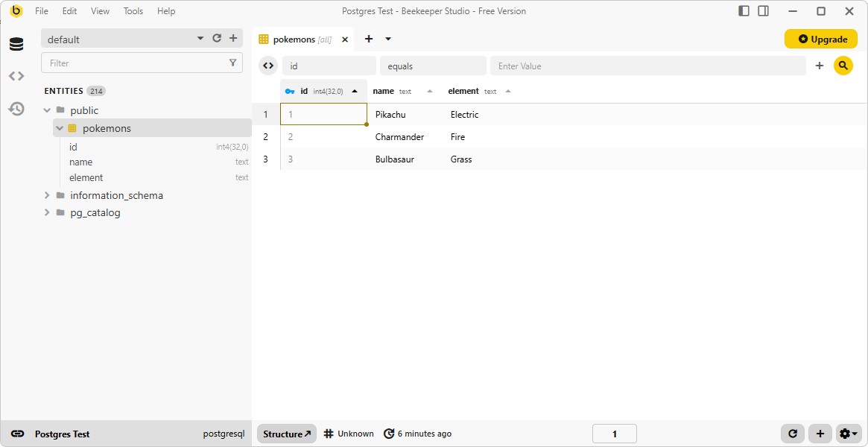This screenshot has height=447, width=868.
Task: Run the filter with search button
Action: coord(843,66)
